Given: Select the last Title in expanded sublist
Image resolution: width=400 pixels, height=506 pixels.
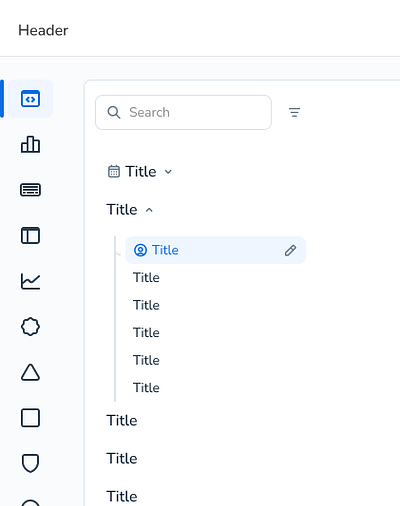Looking at the screenshot, I should (146, 388).
